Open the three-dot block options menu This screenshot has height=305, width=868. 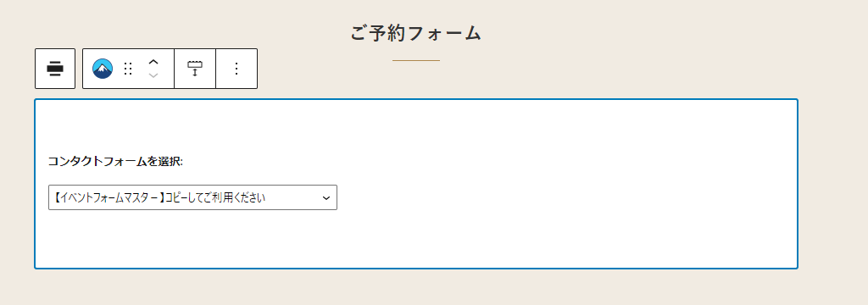(x=236, y=69)
